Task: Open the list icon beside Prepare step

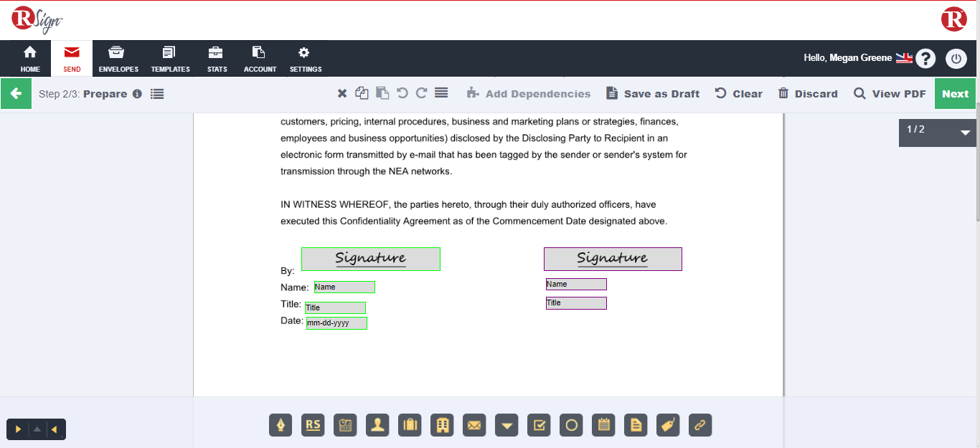Action: click(157, 94)
